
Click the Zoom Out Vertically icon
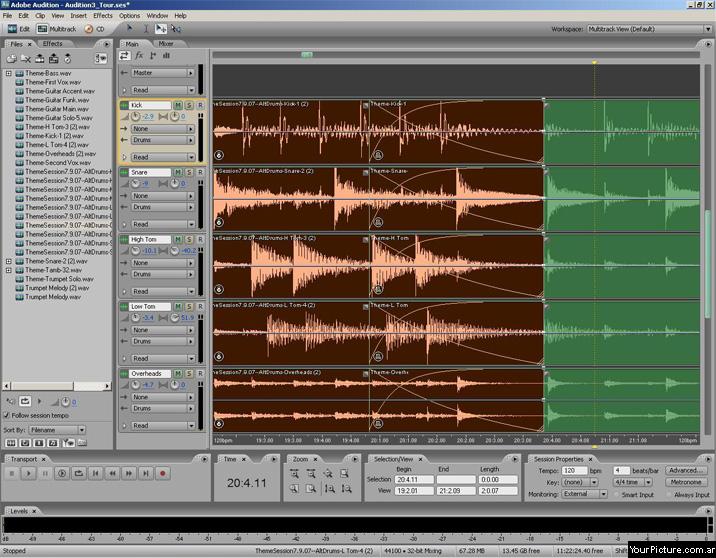tap(346, 489)
